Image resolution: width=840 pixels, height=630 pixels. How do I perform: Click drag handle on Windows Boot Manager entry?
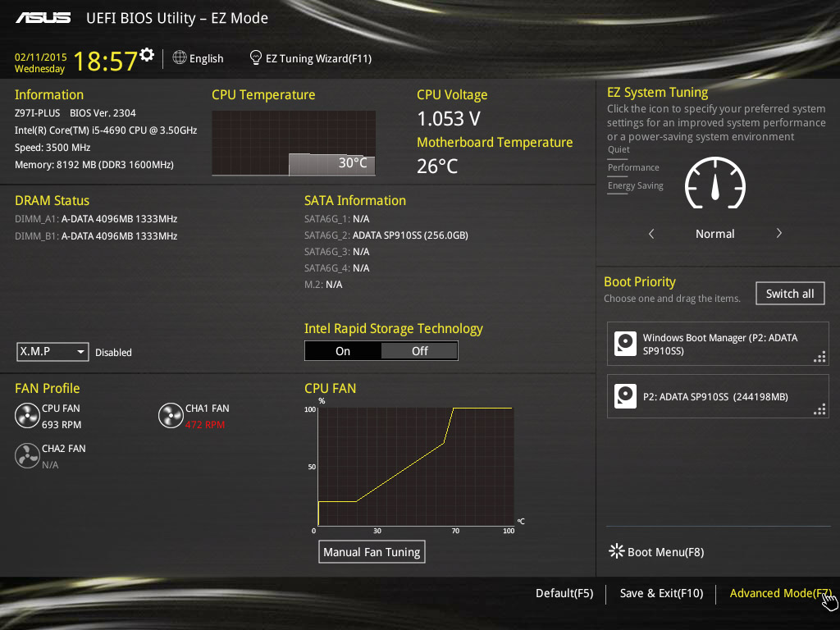819,357
